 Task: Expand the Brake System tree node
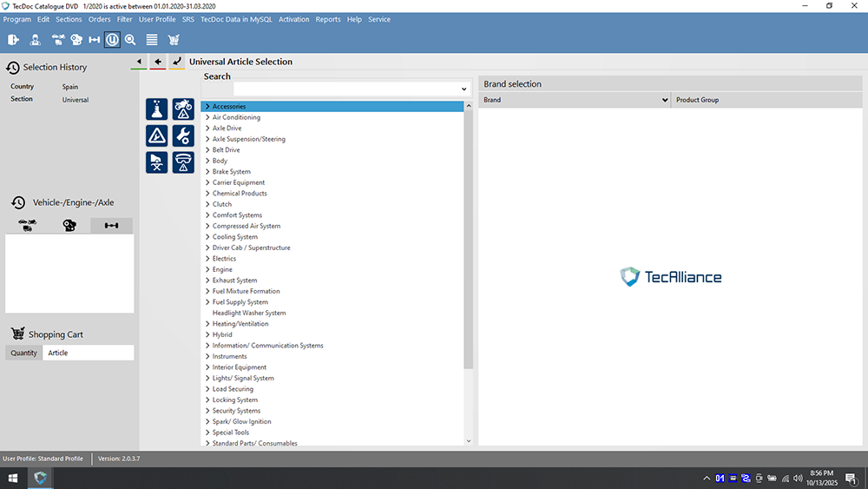coord(207,172)
